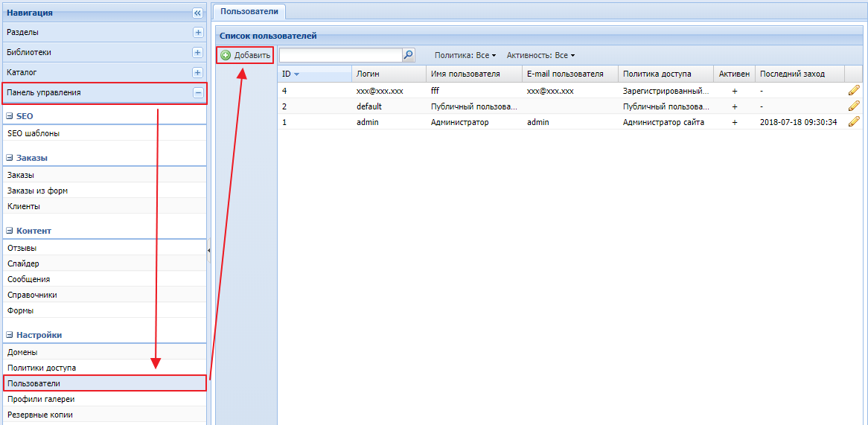Viewport: 868px width, 425px height.
Task: Click the pencil edit icon for user xxx@xxx.xxx
Action: point(854,90)
